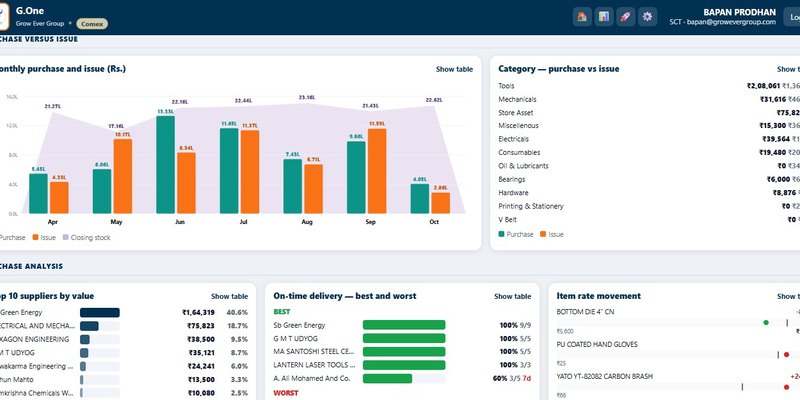Show table for monthly purchase and issue
Screen dimensions: 800x400
(x=454, y=69)
